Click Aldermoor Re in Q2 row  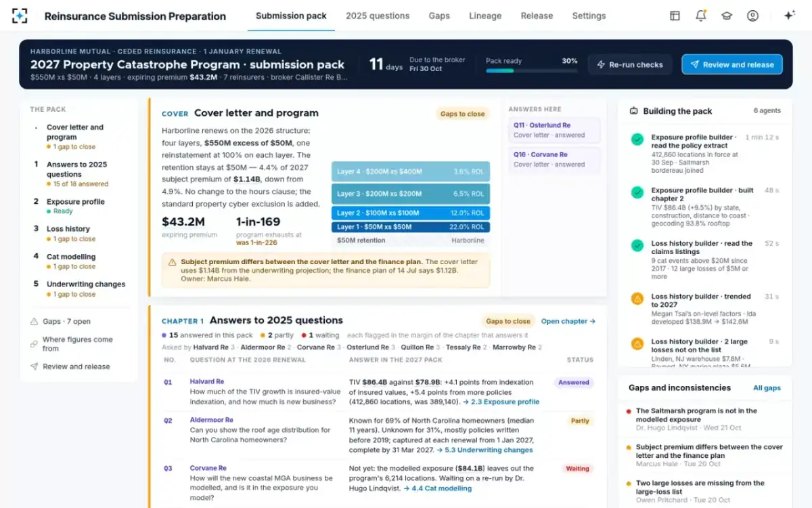point(211,420)
